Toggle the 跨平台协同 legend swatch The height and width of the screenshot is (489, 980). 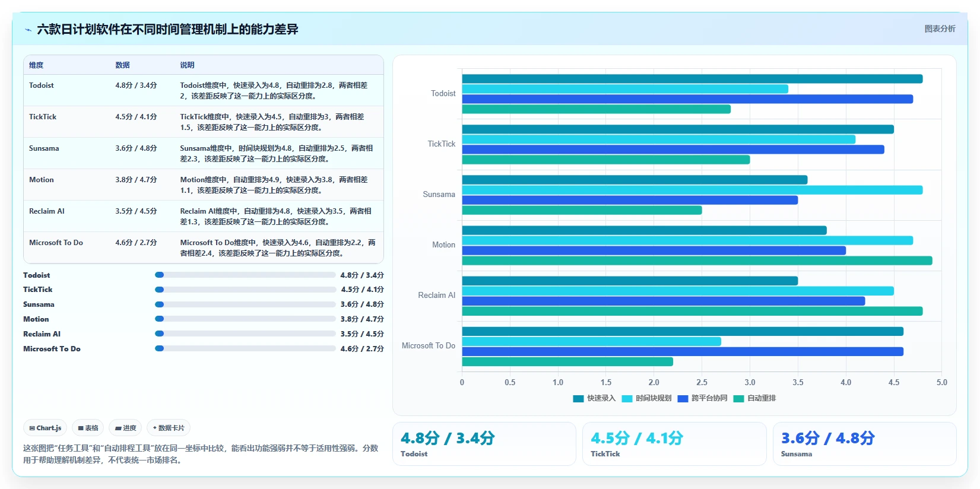point(683,399)
